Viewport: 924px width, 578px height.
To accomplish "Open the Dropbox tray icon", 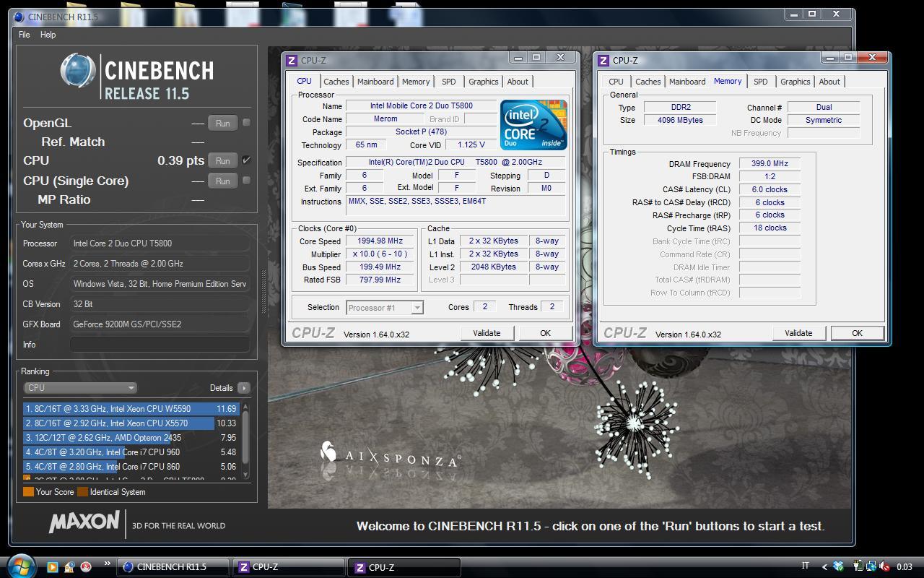I will [x=838, y=567].
